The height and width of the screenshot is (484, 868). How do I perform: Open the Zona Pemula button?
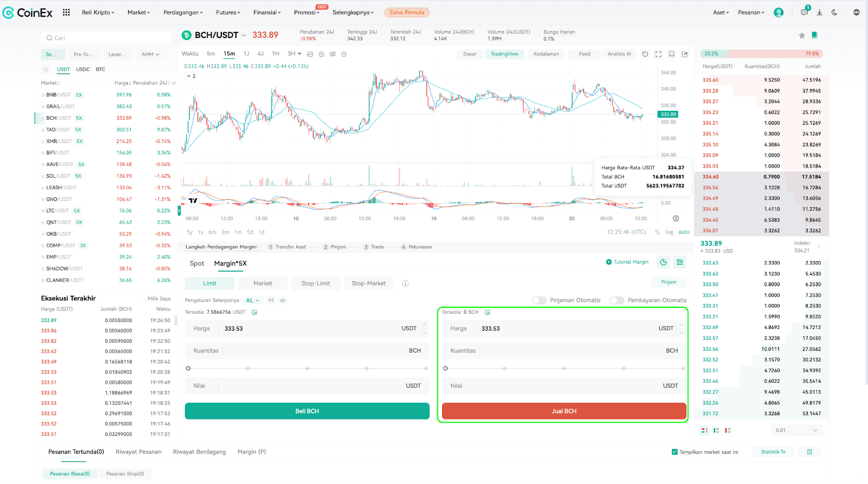[407, 12]
